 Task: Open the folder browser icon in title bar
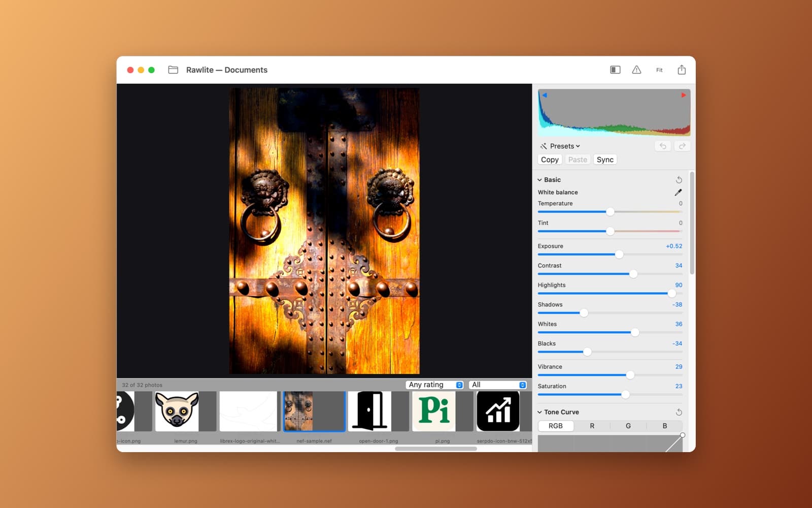tap(173, 70)
